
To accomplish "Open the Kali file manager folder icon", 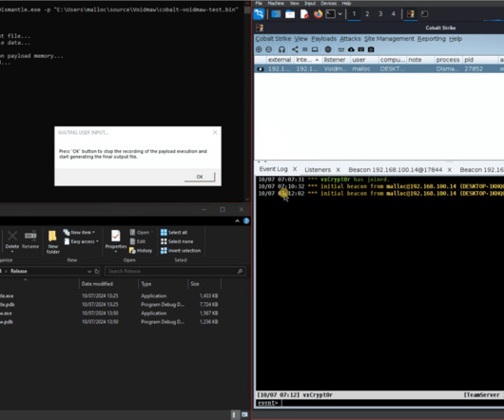I will [x=290, y=14].
